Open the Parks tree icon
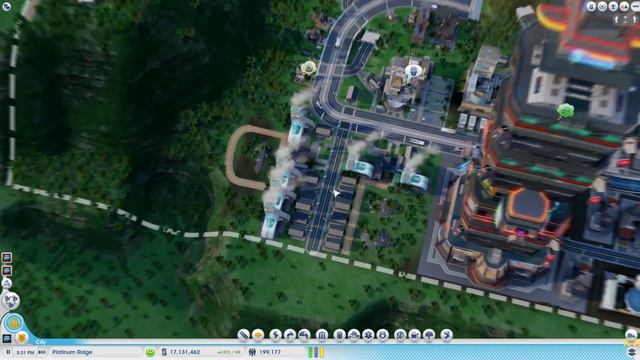 (429, 335)
